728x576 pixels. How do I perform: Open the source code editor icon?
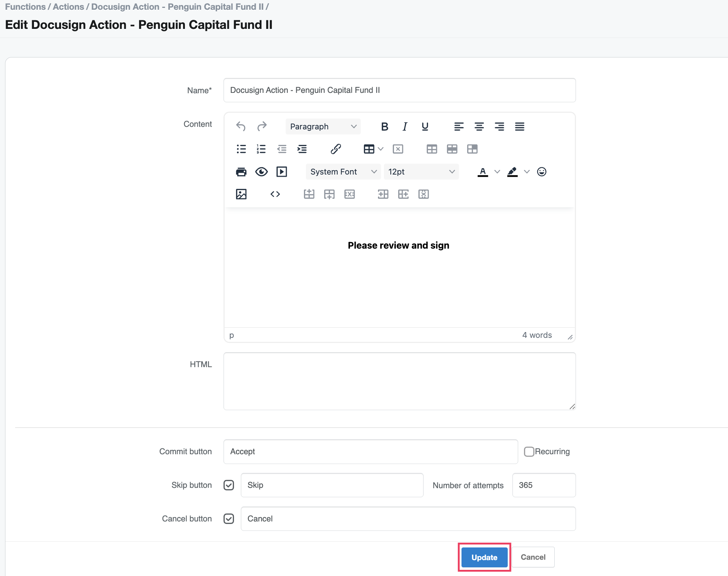[x=275, y=194]
